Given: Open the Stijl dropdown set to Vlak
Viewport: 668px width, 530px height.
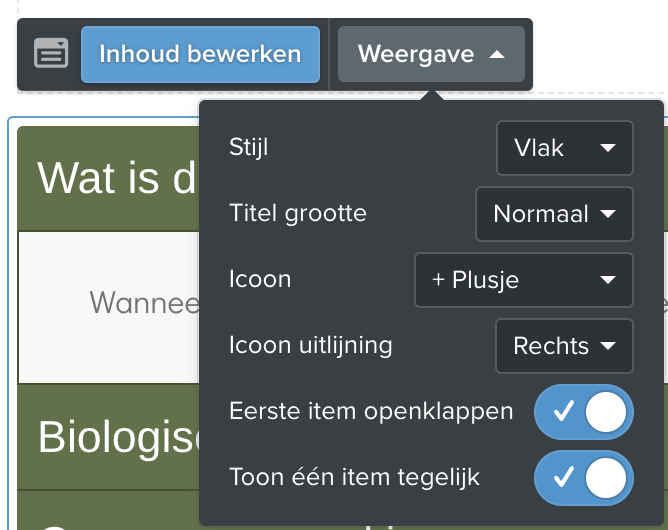Looking at the screenshot, I should pos(564,148).
